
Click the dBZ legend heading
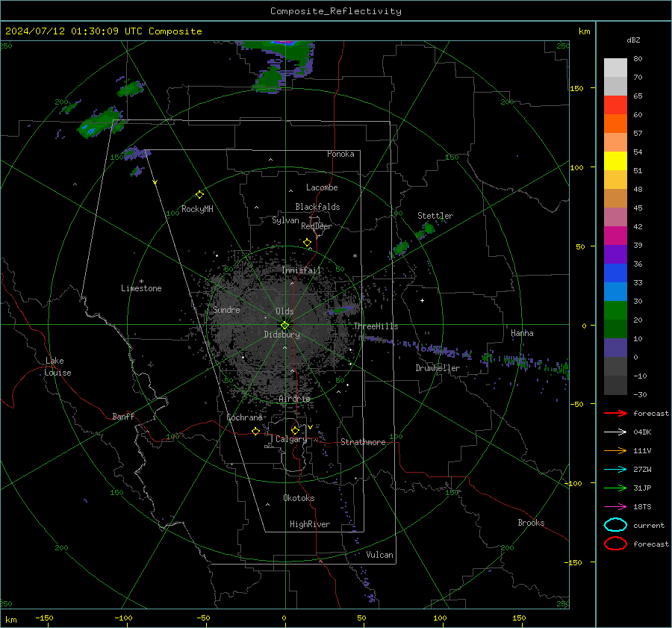pos(633,40)
